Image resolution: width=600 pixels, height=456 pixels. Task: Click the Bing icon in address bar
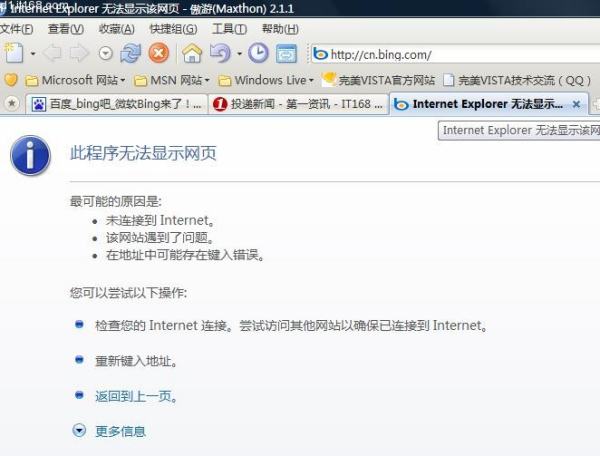click(x=320, y=54)
